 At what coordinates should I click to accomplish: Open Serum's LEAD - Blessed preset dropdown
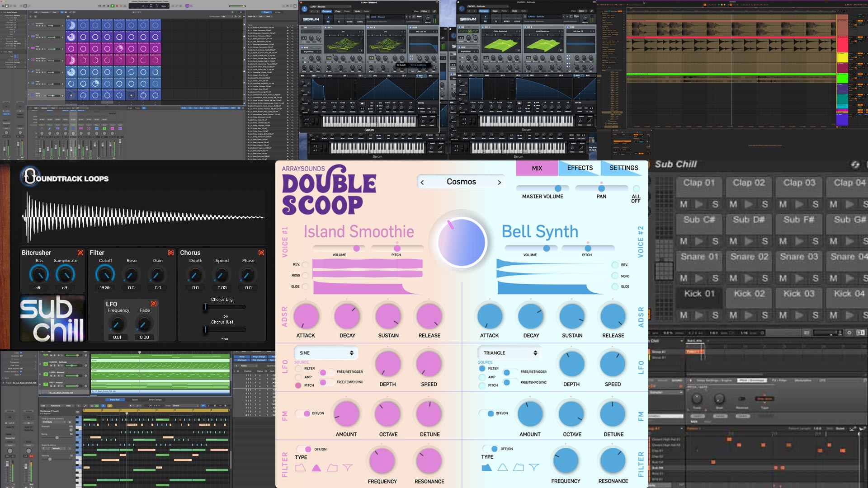tap(330, 7)
